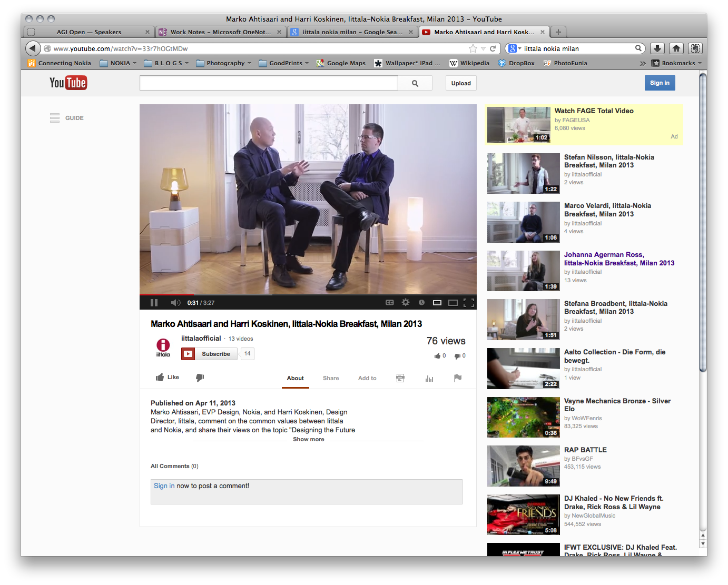Flag the video for reporting
Viewport: 728px width, 585px height.
click(457, 378)
